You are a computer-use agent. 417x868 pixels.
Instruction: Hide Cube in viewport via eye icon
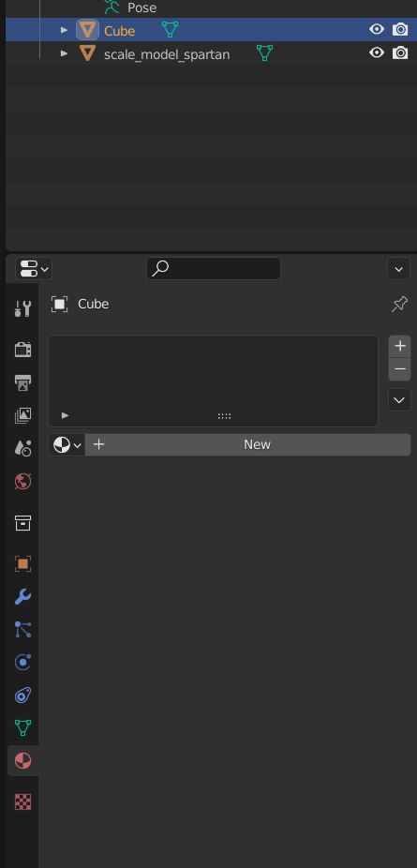click(x=377, y=29)
